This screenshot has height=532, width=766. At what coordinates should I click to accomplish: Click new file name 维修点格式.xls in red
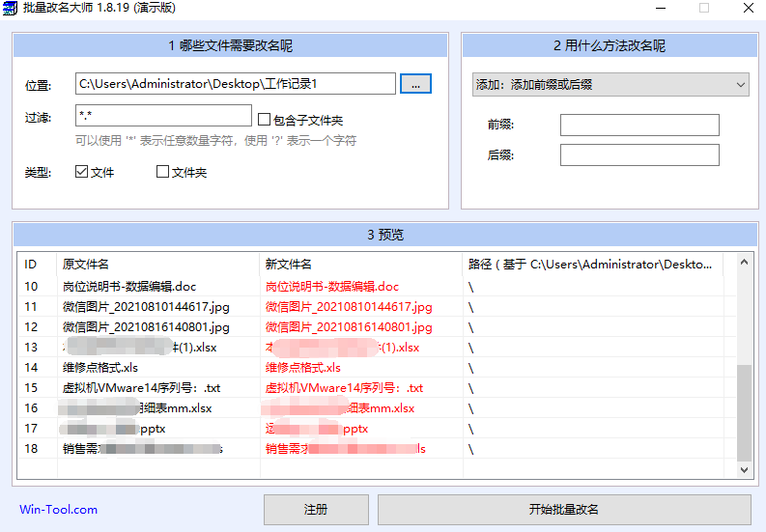(x=303, y=367)
